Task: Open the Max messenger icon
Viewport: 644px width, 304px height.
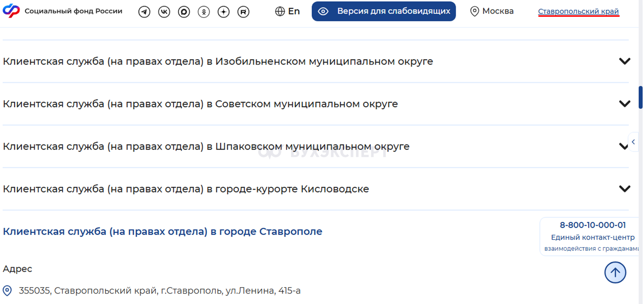Action: click(184, 12)
